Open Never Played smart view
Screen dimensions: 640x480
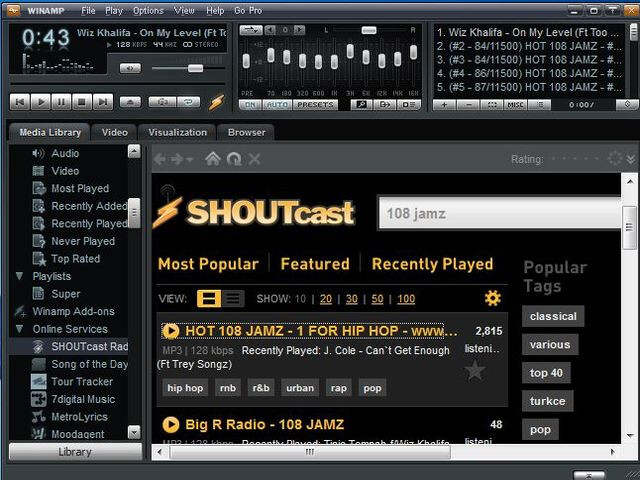coord(83,241)
